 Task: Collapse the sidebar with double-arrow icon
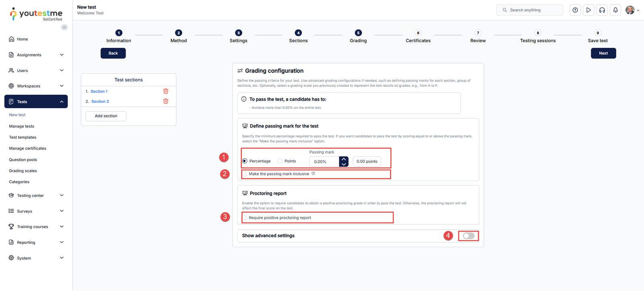click(64, 27)
